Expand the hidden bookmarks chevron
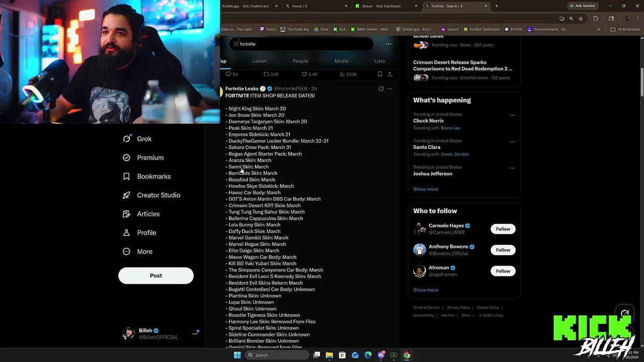 [x=599, y=29]
